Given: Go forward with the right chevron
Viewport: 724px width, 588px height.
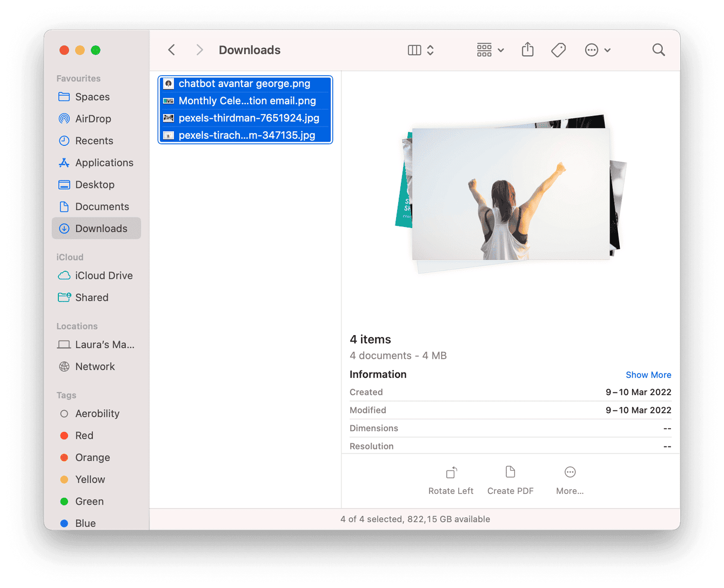Looking at the screenshot, I should click(x=199, y=50).
